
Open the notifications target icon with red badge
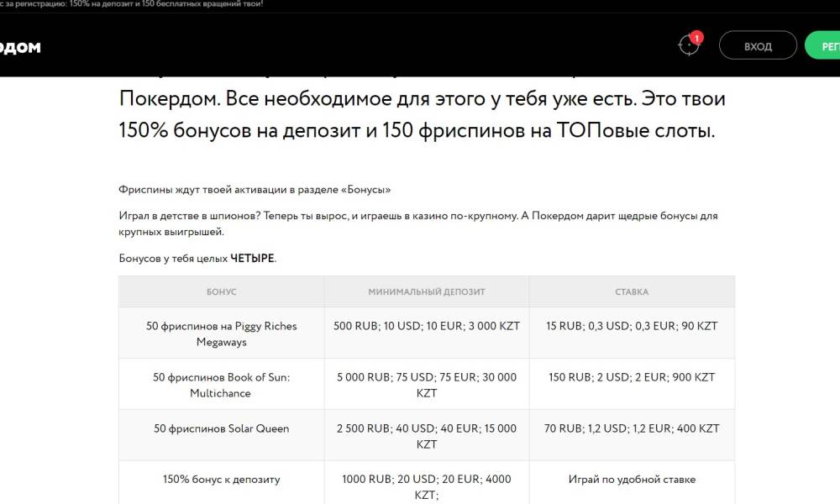coord(690,45)
